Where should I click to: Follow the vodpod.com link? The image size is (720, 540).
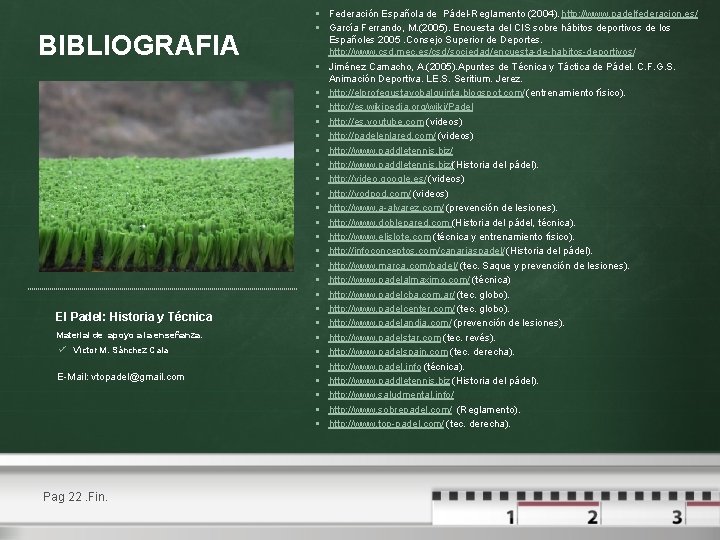370,194
